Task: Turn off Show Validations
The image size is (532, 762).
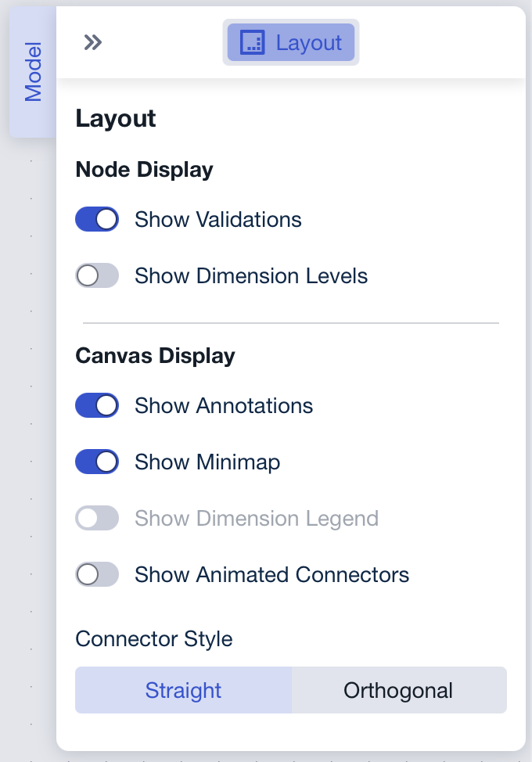Action: tap(96, 219)
